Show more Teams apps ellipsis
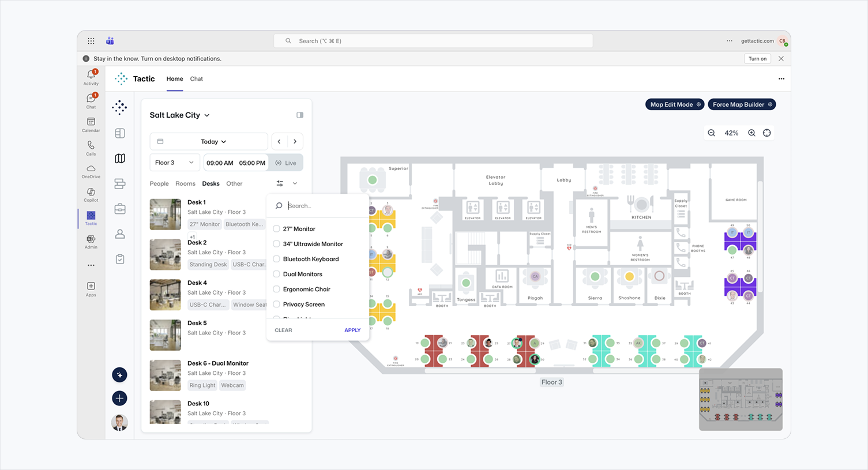Image resolution: width=868 pixels, height=470 pixels. tap(91, 265)
